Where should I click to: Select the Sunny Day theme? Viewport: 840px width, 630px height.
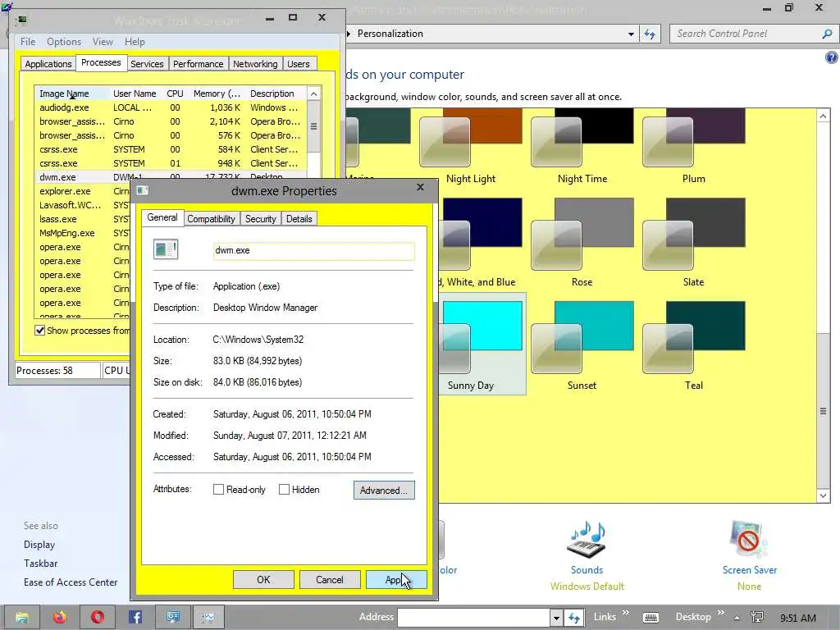[482, 344]
